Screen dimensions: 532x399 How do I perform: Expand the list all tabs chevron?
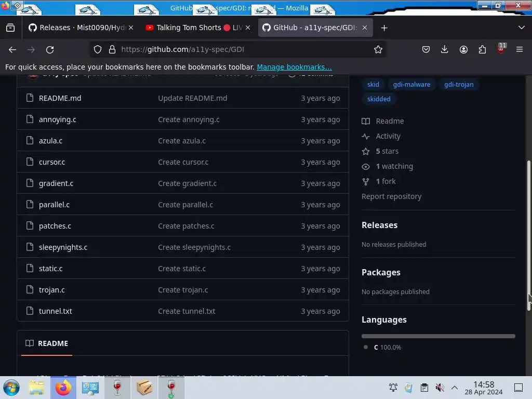pos(522,28)
